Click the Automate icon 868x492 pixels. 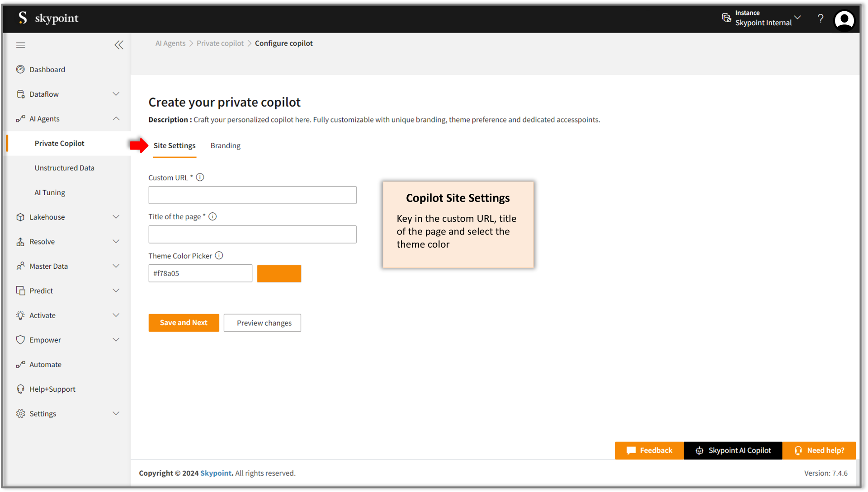(x=20, y=364)
